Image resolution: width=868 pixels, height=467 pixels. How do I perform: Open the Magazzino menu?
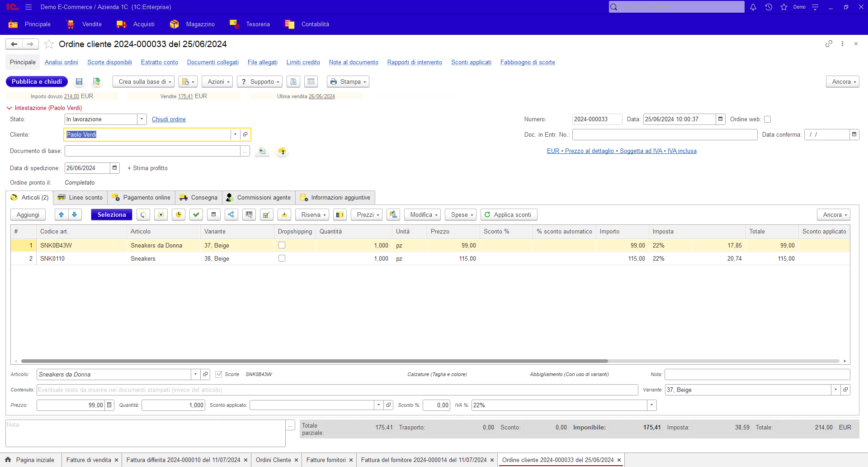[193, 24]
